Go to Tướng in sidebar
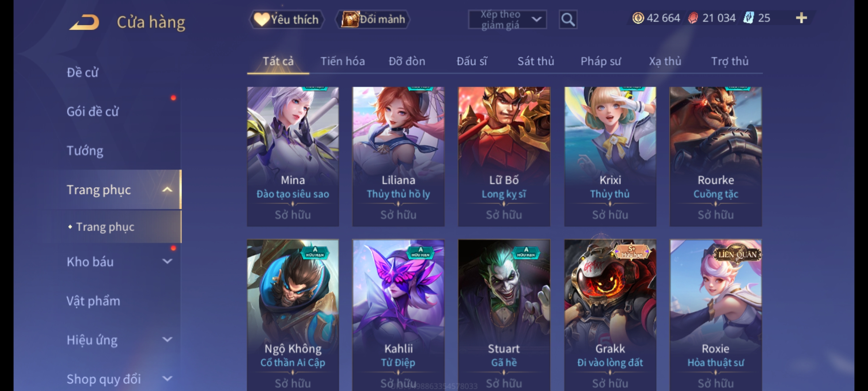This screenshot has width=868, height=391. 85,151
